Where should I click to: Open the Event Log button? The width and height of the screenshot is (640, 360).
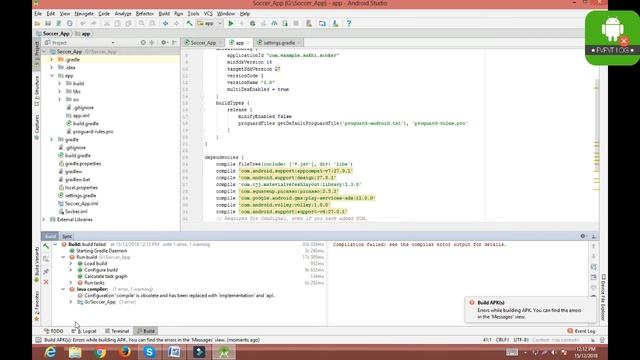coord(581,331)
